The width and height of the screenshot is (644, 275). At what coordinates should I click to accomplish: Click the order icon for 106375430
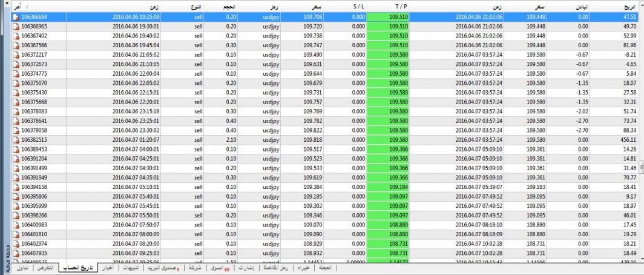(x=16, y=93)
